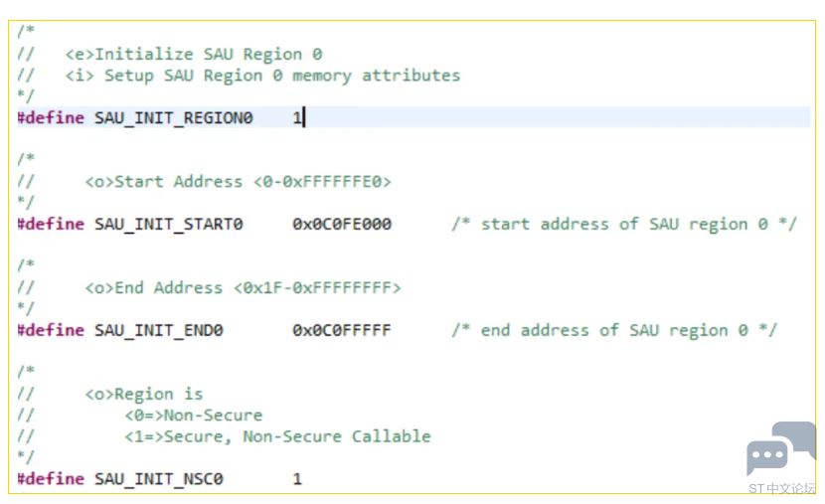Click the "<1=>Secure, Non-Secure Callable" comment
Viewport: 825px width, 504px height.
(277, 436)
